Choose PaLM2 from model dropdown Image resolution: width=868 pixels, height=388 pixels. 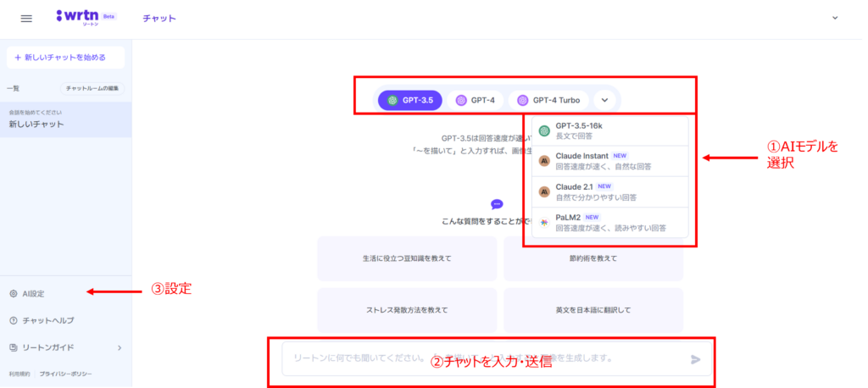[610, 223]
